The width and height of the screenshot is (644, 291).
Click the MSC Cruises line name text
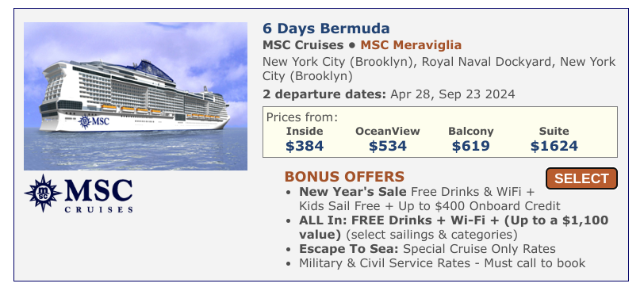tap(303, 44)
